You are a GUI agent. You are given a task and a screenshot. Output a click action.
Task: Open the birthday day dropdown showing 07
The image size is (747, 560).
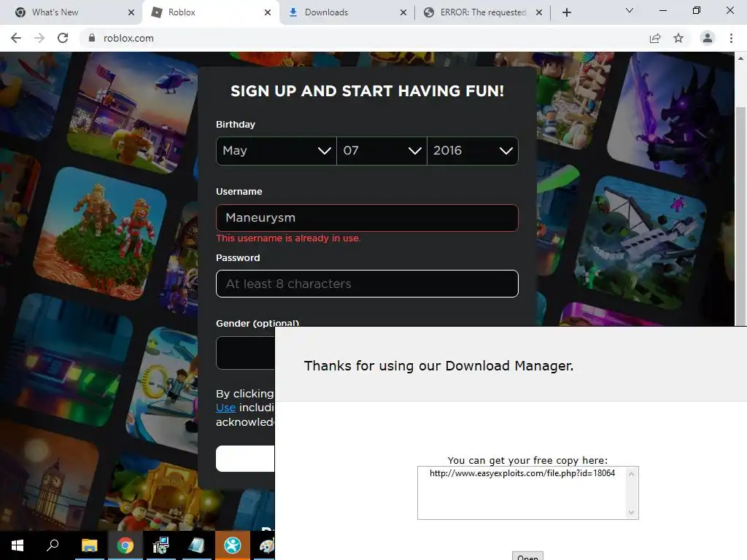pos(382,151)
